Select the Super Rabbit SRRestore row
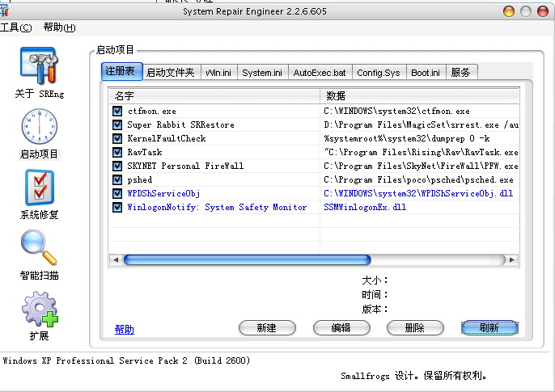 tap(180, 124)
